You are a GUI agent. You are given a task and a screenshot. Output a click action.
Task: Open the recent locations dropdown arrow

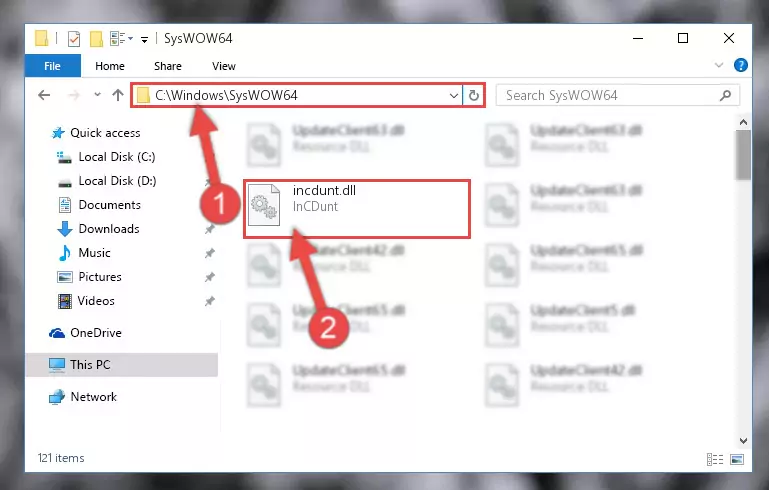click(x=97, y=95)
